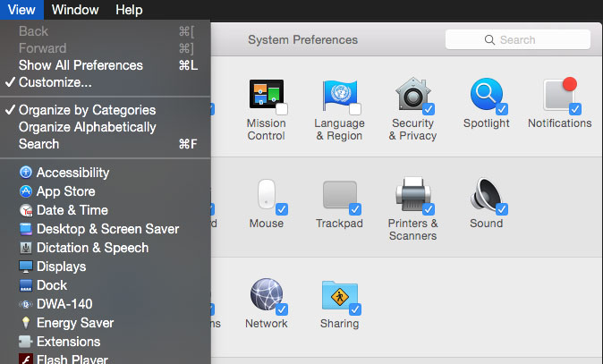603x364 pixels.
Task: Click the Language & Region flag icon
Action: click(x=340, y=95)
